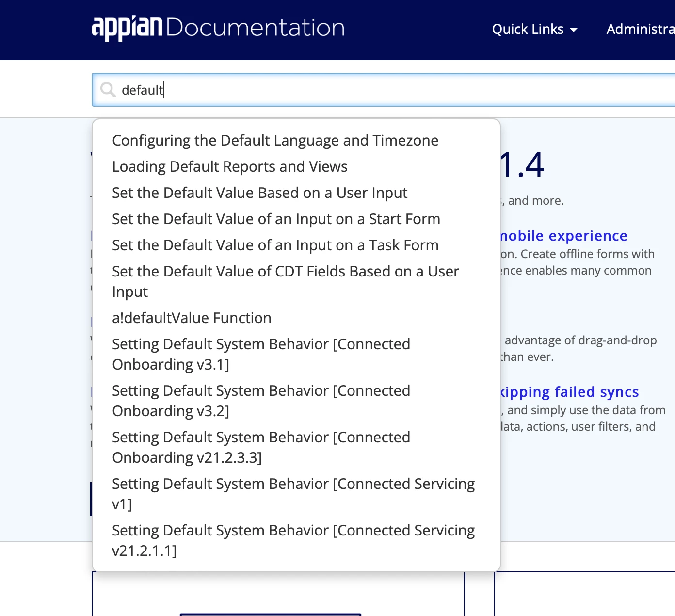Select Setting Default System Behavior Connected Onboarding v3.1
The image size is (675, 616).
[x=261, y=354]
